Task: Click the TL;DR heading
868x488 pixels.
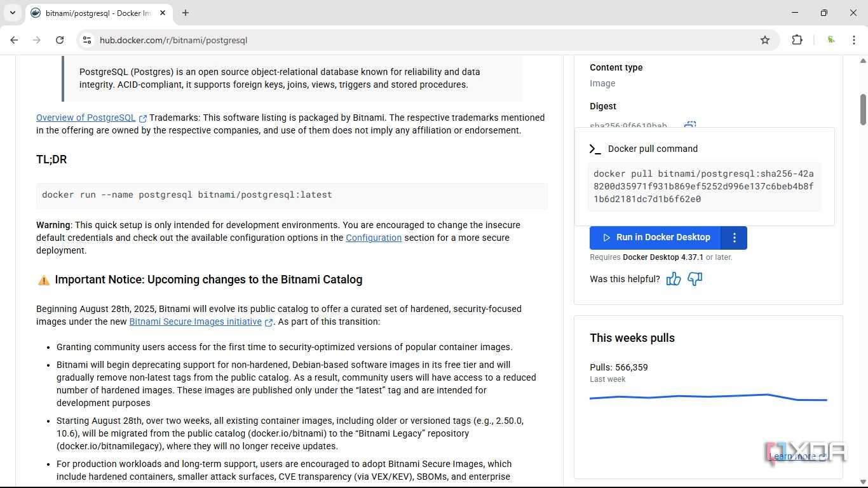Action: click(51, 159)
